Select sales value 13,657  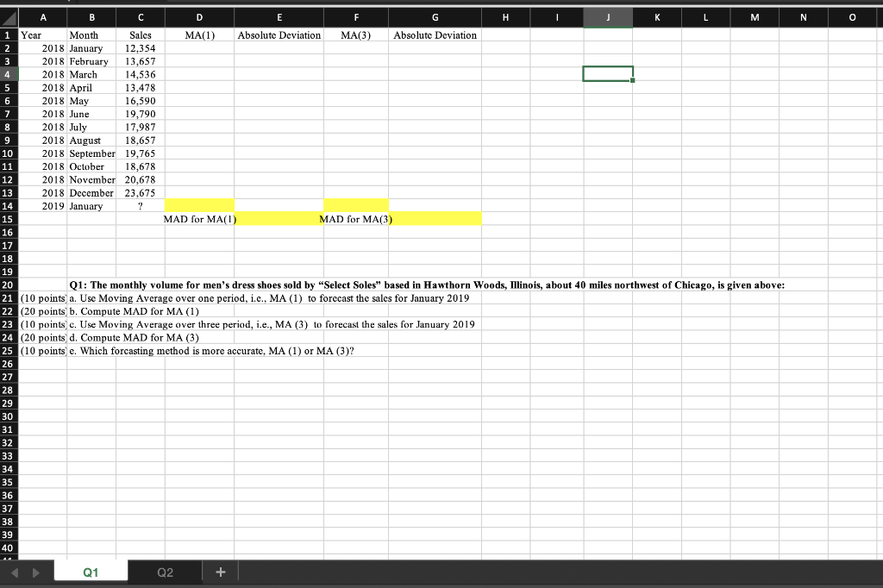pyautogui.click(x=141, y=61)
